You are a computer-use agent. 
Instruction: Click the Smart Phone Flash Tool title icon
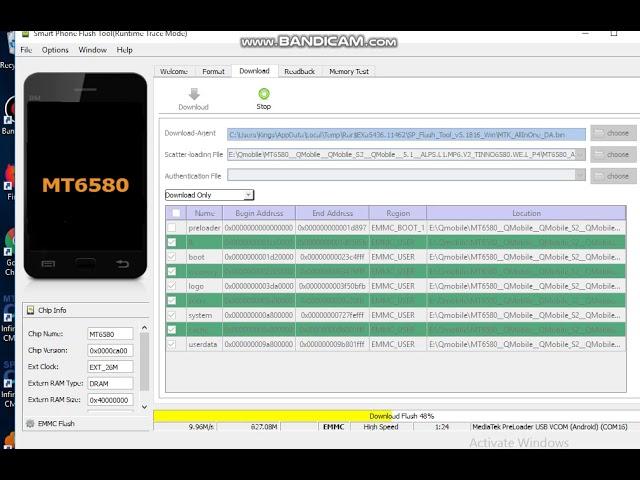tap(25, 34)
